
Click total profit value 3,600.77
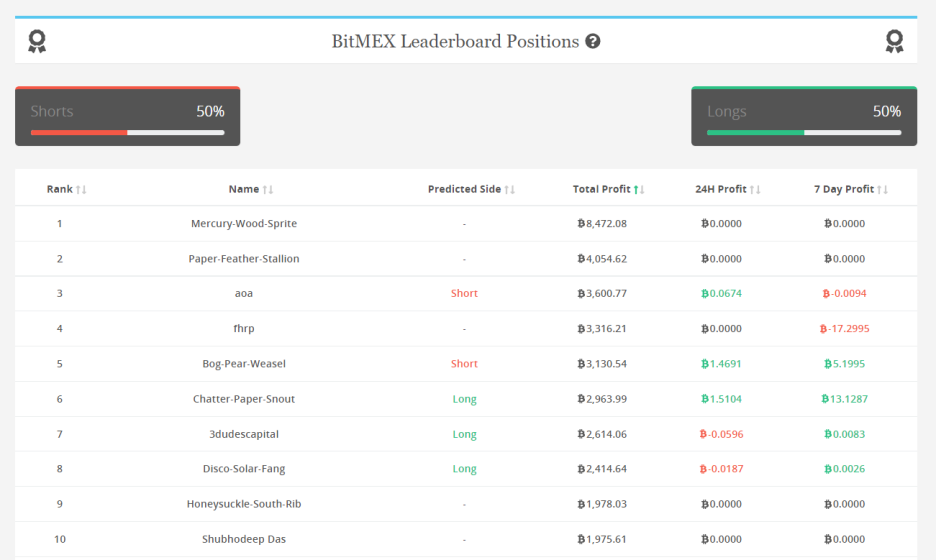point(602,293)
